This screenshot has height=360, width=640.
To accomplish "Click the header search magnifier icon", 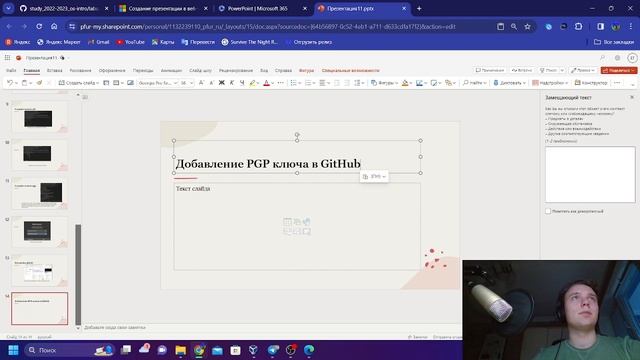I will (x=602, y=58).
